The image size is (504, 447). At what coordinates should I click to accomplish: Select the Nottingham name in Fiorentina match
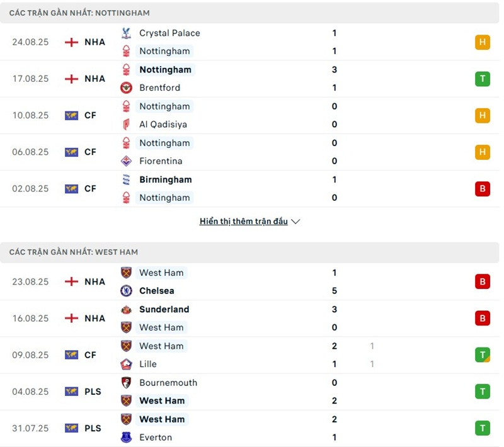click(164, 143)
